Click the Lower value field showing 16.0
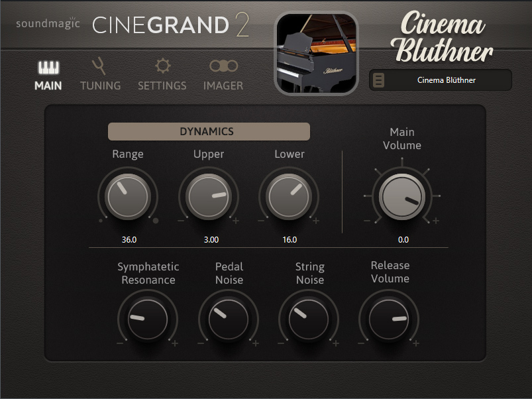This screenshot has height=399, width=532. 290,240
